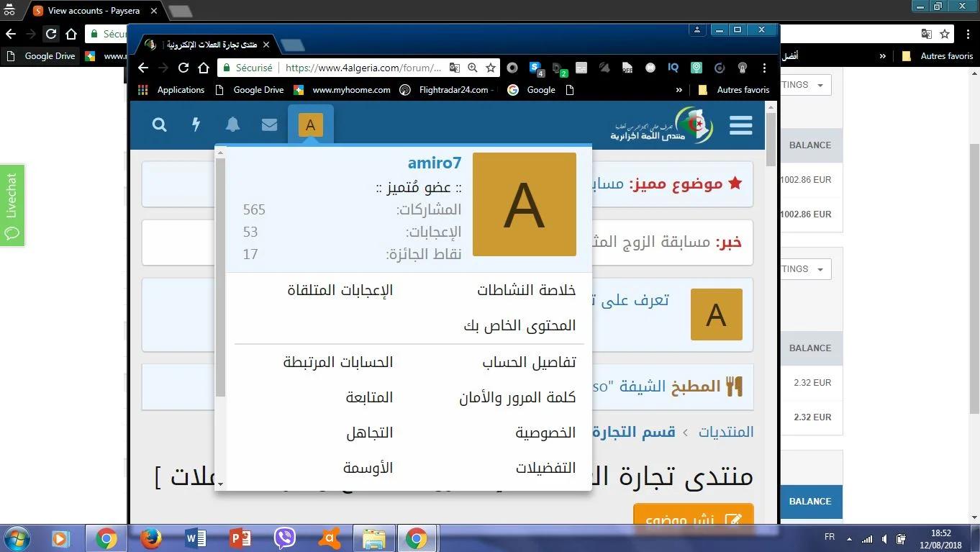The width and height of the screenshot is (980, 552).
Task: Click the amiro7 username link
Action: coord(434,163)
